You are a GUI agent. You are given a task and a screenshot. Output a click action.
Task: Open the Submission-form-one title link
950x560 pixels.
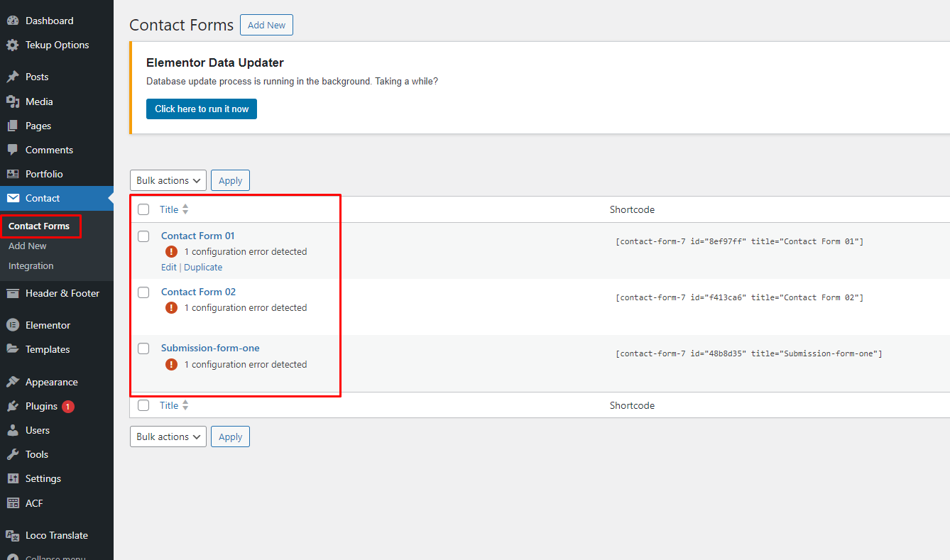tap(210, 348)
